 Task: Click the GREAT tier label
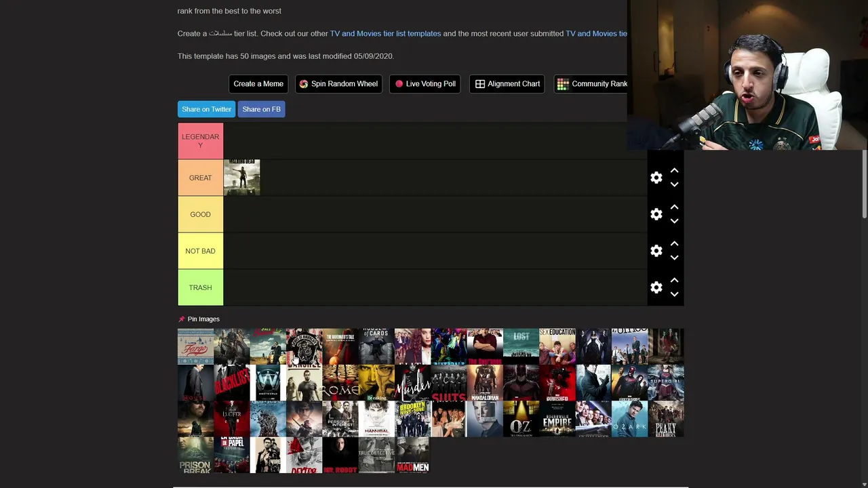coord(201,178)
